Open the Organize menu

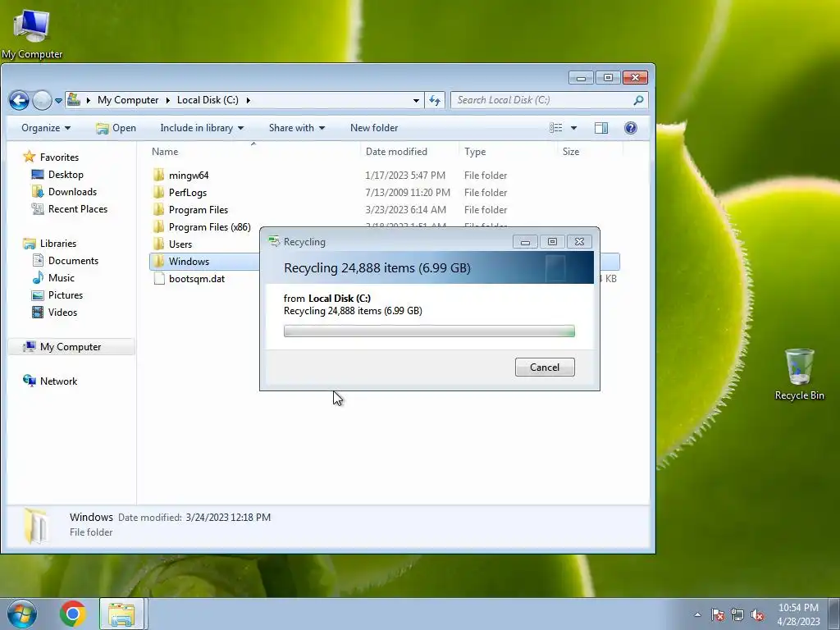click(x=46, y=128)
